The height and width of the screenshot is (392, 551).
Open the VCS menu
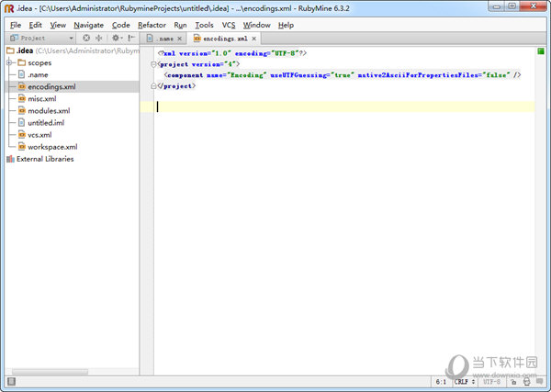click(x=229, y=26)
